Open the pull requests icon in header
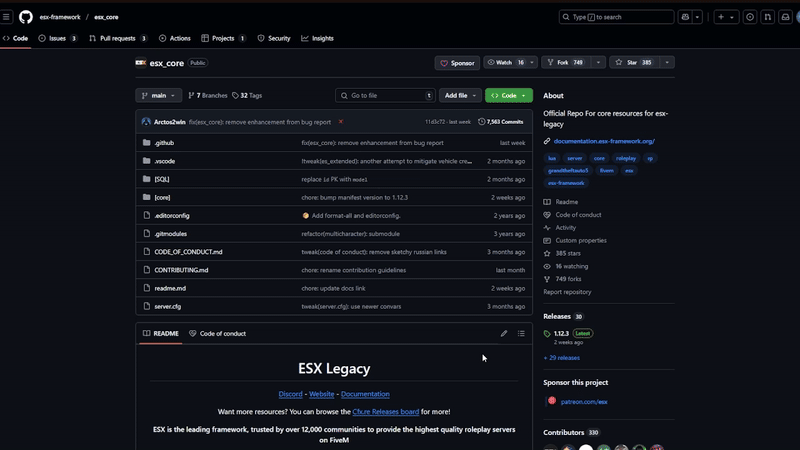This screenshot has height=450, width=800. [767, 17]
